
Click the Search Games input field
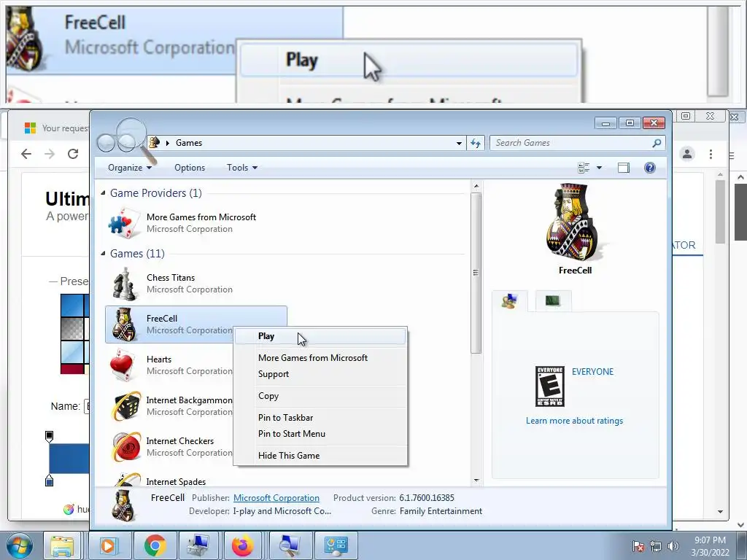(570, 143)
